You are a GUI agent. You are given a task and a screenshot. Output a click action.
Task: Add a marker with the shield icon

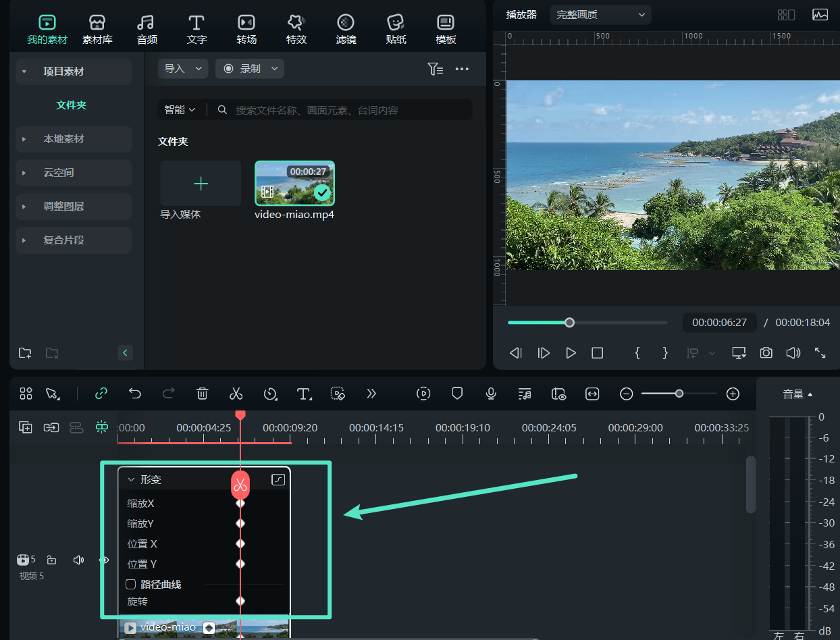coord(457,394)
